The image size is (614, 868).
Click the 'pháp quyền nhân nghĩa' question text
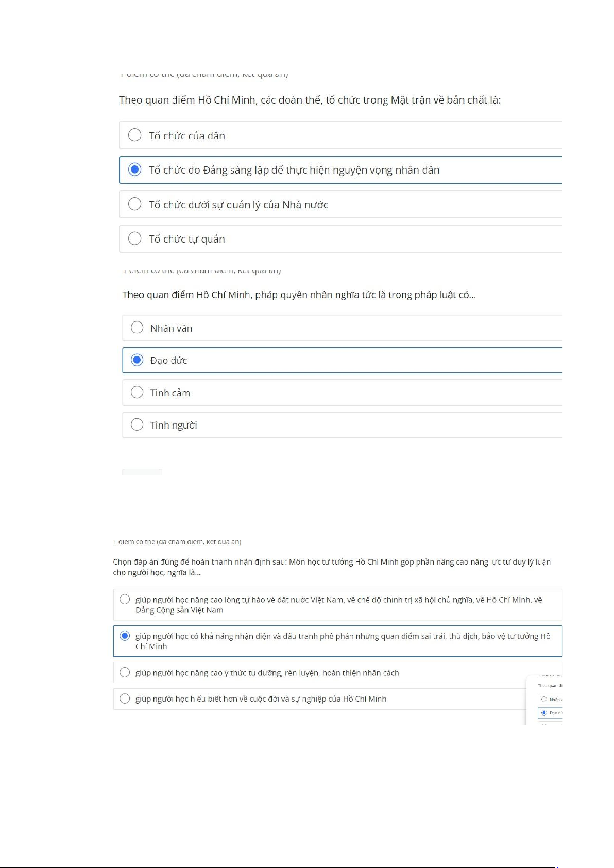tap(299, 295)
